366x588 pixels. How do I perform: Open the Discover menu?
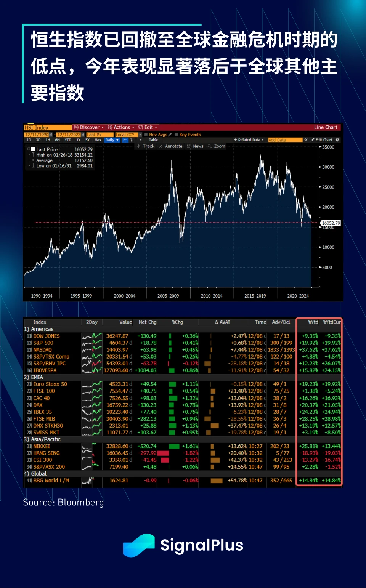(x=88, y=127)
